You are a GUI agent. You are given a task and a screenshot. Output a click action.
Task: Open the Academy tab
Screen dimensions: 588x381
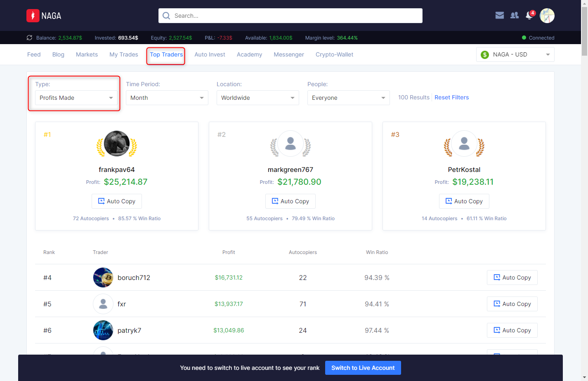[x=249, y=54]
